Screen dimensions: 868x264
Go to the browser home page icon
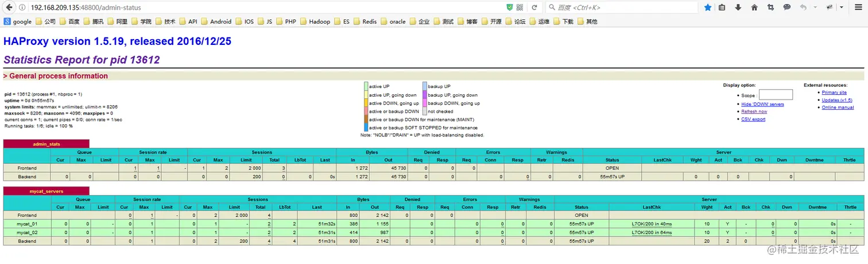tap(754, 7)
